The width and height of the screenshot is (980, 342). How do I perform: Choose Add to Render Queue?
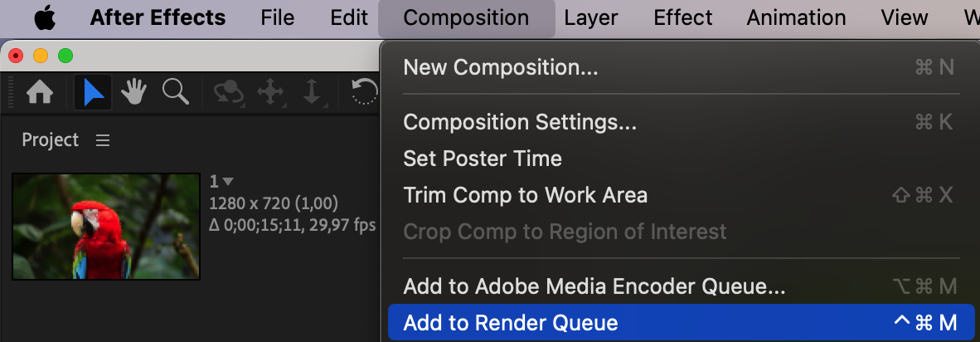(x=510, y=323)
